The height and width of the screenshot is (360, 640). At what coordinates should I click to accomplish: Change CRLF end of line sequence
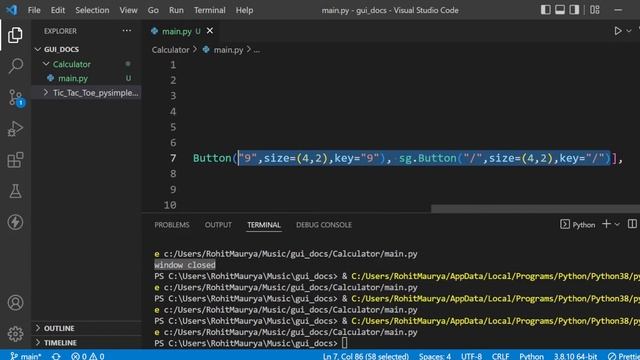pos(500,356)
